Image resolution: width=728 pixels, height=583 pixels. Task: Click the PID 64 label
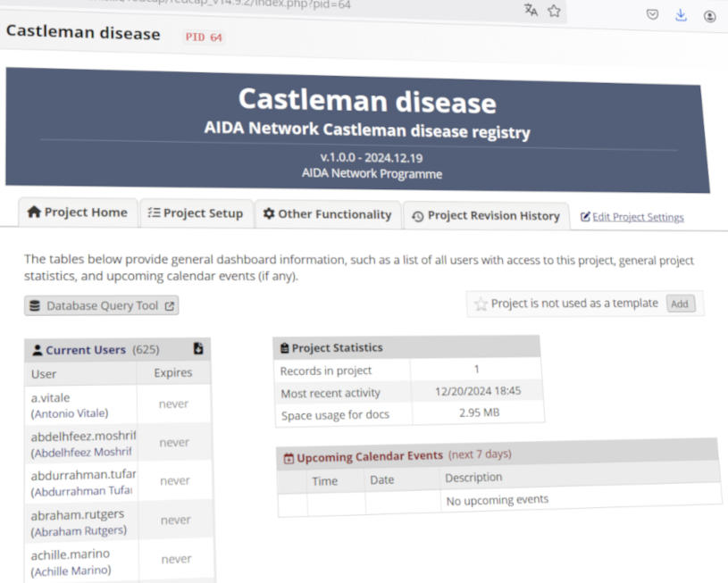point(204,37)
